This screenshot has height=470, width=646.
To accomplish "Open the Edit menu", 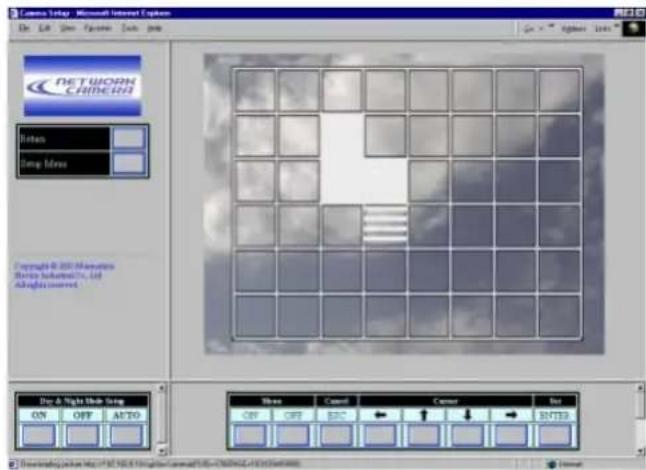I will [44, 28].
